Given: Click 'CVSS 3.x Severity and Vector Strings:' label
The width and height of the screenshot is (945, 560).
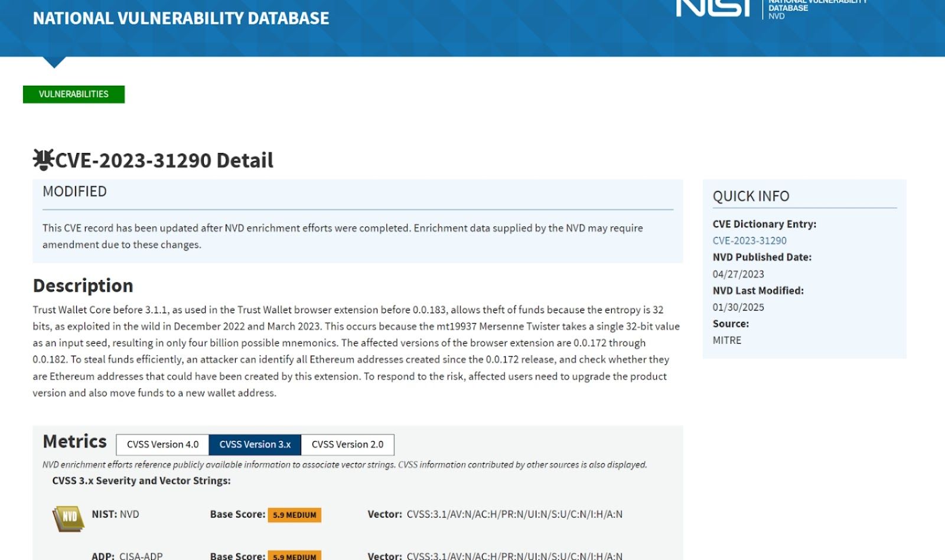Looking at the screenshot, I should tap(141, 481).
